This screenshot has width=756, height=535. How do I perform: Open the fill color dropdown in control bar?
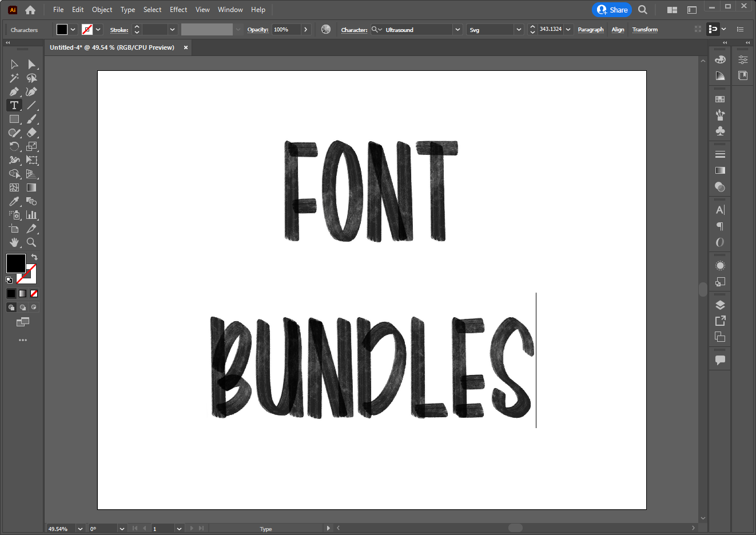pyautogui.click(x=73, y=29)
